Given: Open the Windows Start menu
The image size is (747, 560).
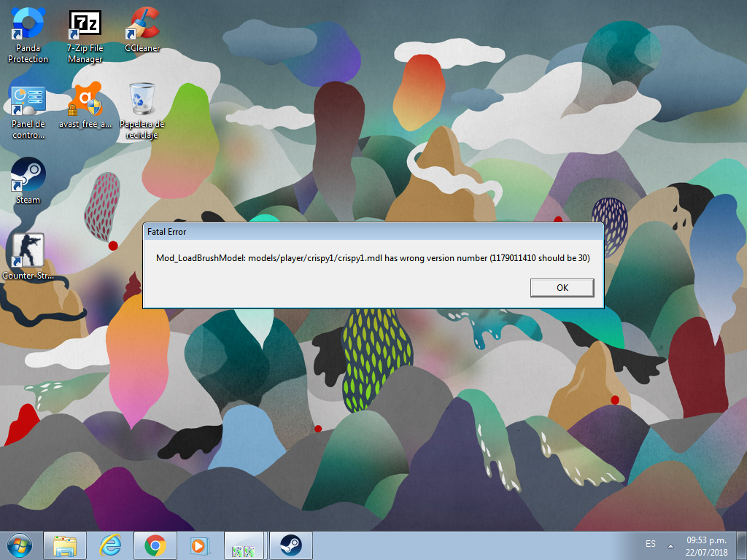Looking at the screenshot, I should [x=20, y=545].
